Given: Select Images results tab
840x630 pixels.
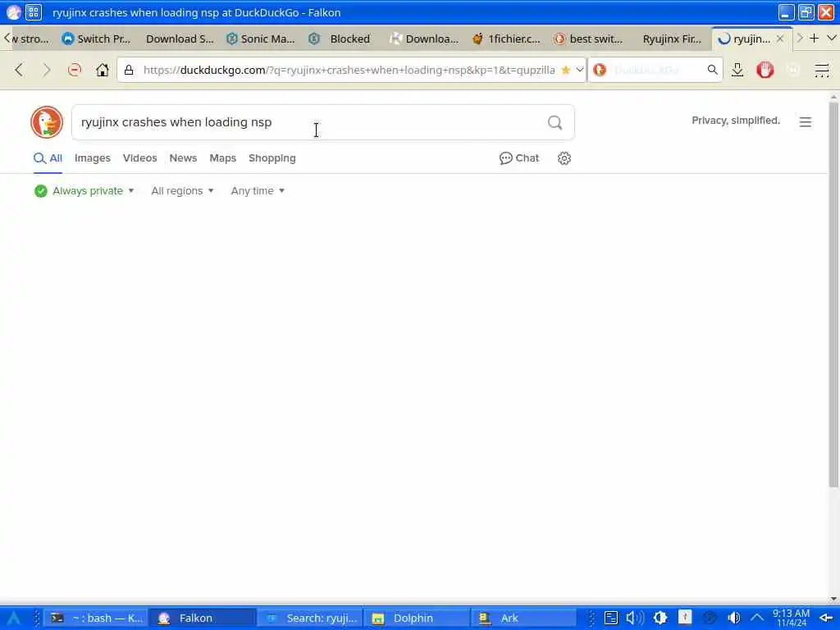Looking at the screenshot, I should pyautogui.click(x=92, y=158).
